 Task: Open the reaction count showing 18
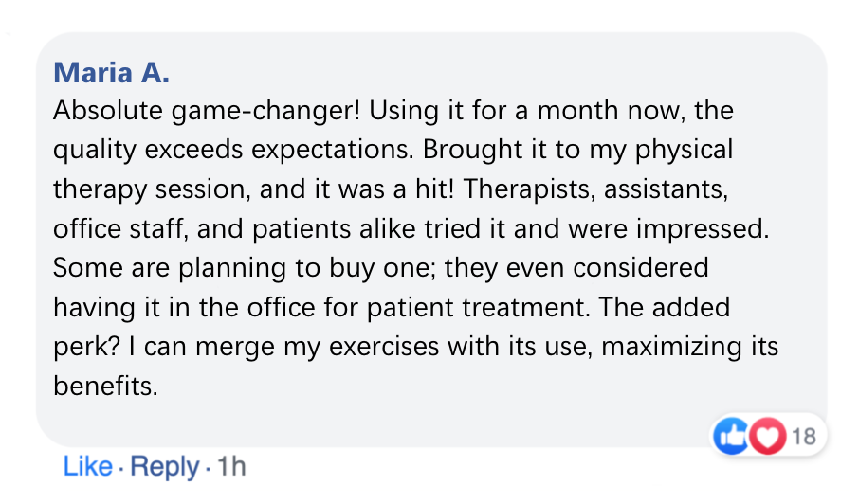tap(803, 436)
